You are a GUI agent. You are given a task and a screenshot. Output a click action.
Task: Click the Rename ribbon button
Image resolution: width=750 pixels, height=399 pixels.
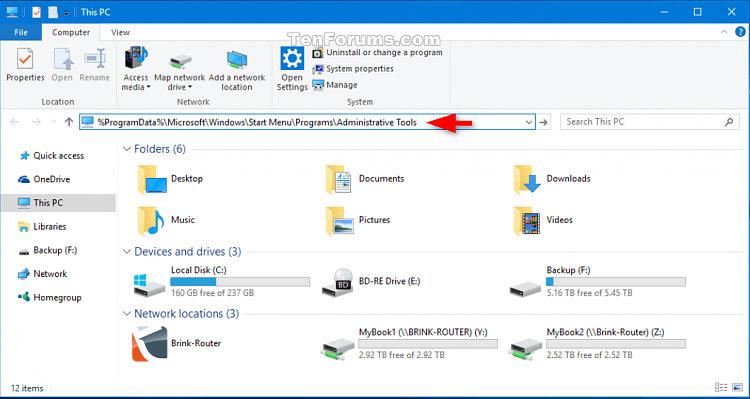coord(95,65)
